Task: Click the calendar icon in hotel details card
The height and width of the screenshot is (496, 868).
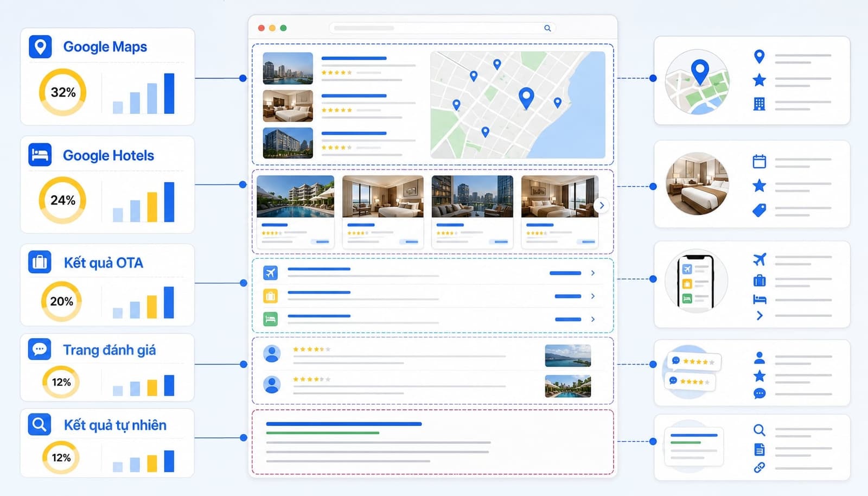Action: (759, 161)
